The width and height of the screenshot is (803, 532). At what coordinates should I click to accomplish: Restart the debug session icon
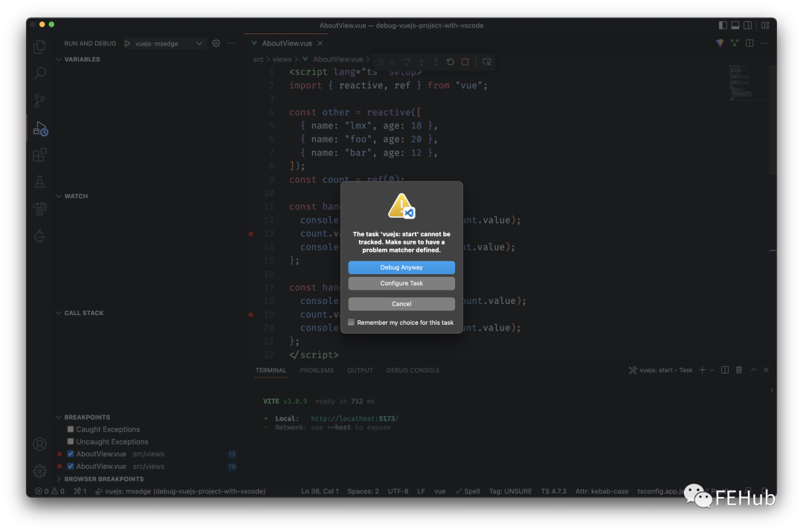pos(451,61)
